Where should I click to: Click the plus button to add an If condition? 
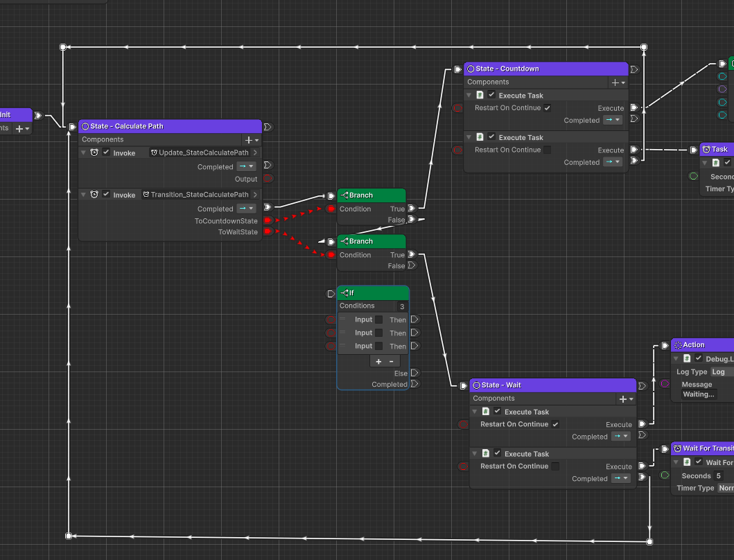click(378, 361)
